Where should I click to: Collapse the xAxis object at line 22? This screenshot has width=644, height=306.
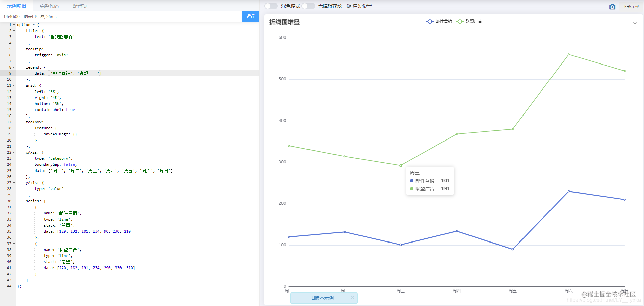(13, 152)
